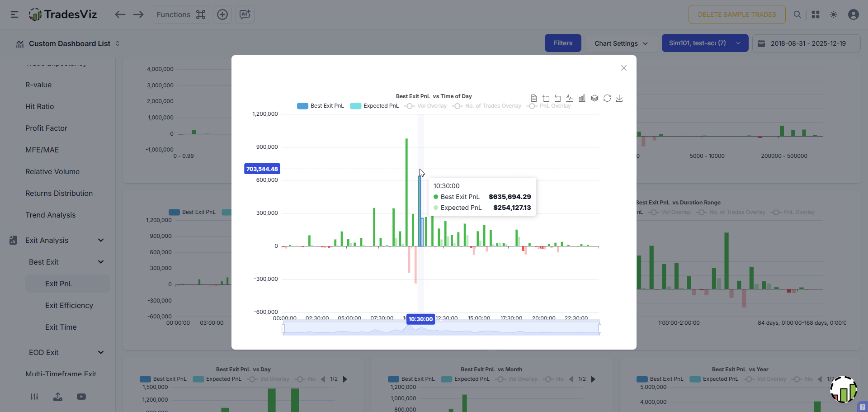Open the Filters panel

(x=562, y=43)
